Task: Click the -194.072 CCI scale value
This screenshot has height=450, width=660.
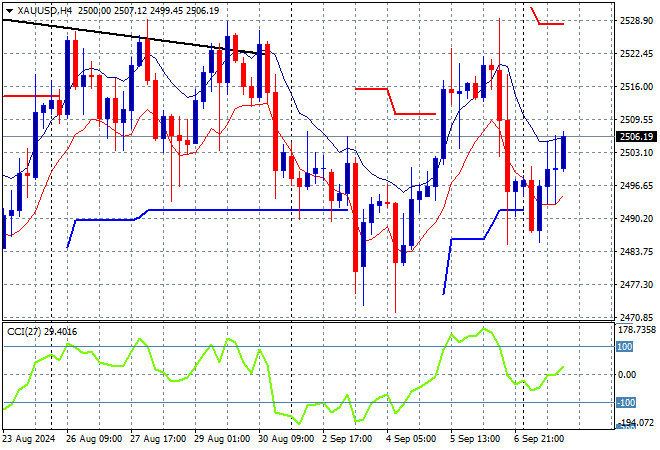Action: [x=637, y=422]
